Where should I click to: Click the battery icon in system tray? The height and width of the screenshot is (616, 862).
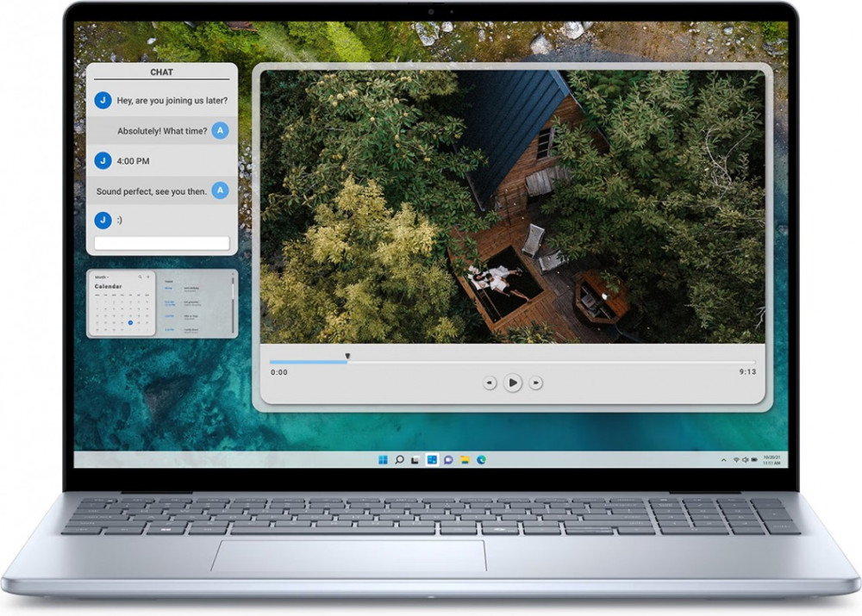755,459
